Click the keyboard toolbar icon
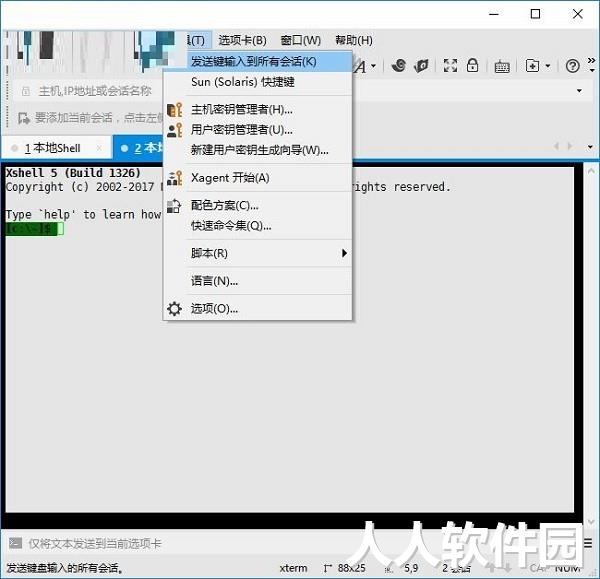600x579 pixels. (x=502, y=67)
